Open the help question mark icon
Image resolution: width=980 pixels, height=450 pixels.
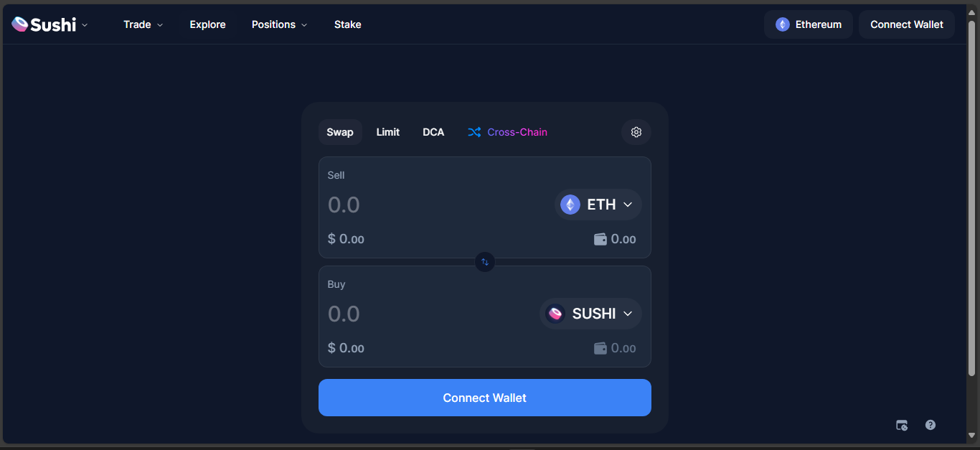point(930,425)
